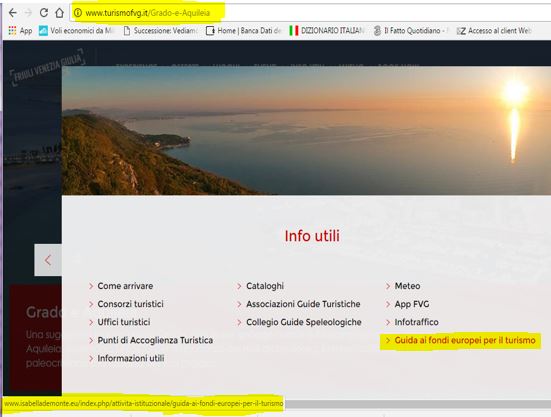Click the horizontal scrollbar at page bottom
Image resolution: width=551 pixels, height=417 pixels.
[x=417, y=404]
